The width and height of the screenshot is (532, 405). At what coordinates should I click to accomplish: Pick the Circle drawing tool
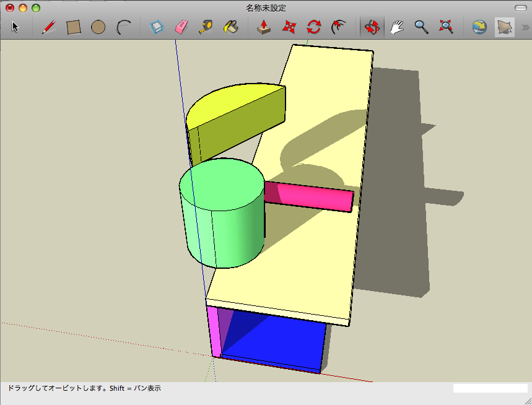[x=98, y=27]
